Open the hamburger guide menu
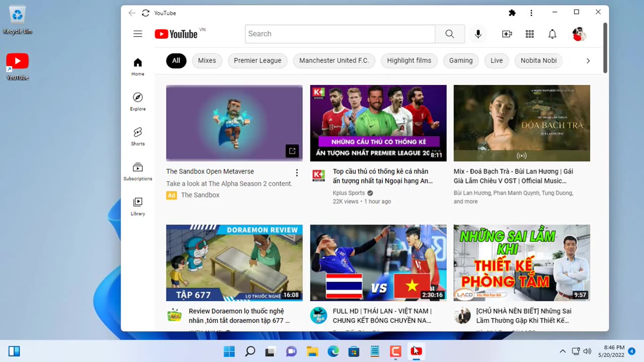 click(x=138, y=34)
